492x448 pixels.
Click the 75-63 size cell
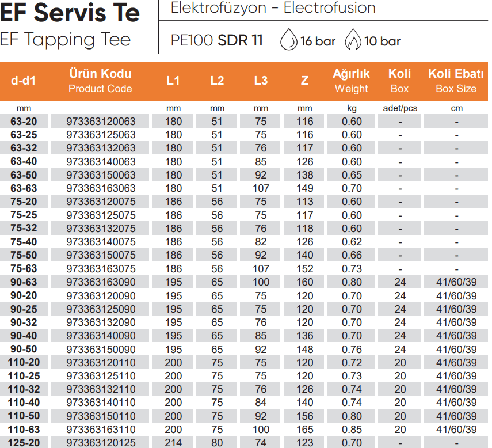click(24, 269)
